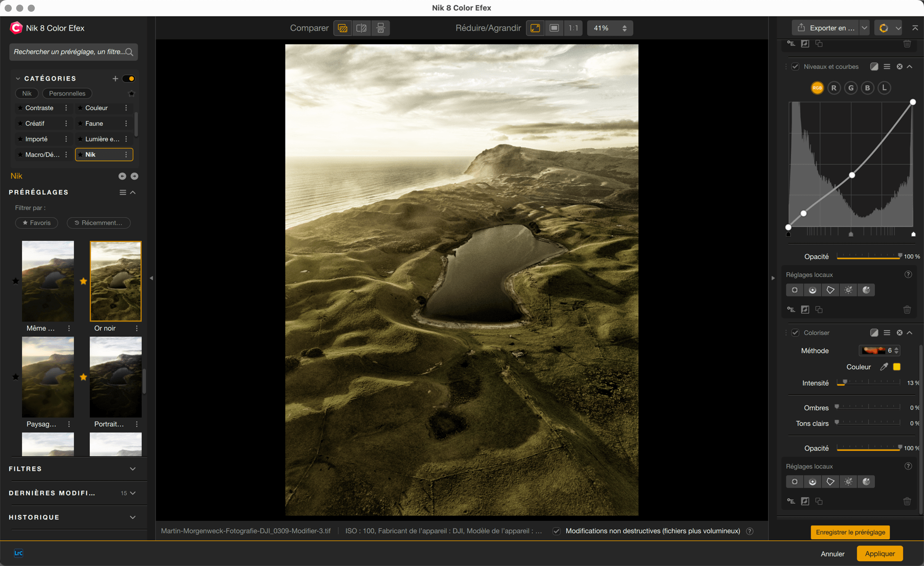Expand the Filtres section
924x566 pixels.
point(133,469)
